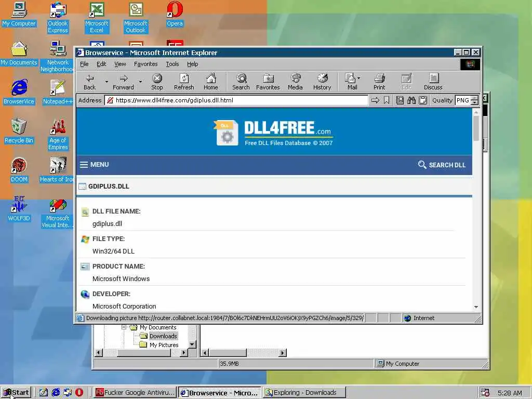Click the bookmark ribbon icon in address bar

[x=387, y=100]
